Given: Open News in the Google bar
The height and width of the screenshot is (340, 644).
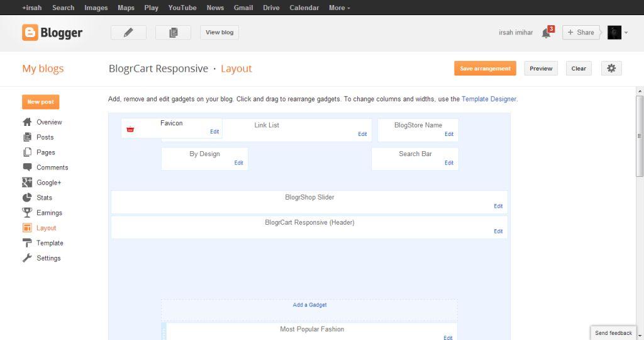Looking at the screenshot, I should coord(215,8).
